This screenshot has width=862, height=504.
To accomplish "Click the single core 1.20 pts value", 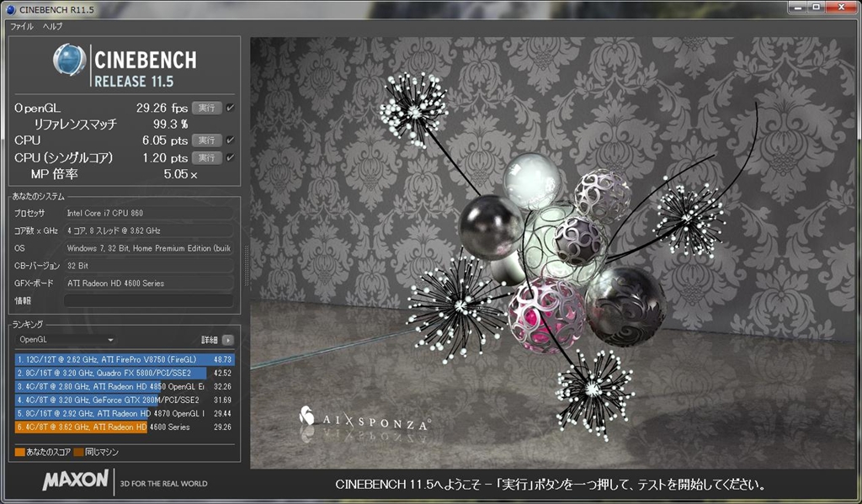I will [x=165, y=158].
